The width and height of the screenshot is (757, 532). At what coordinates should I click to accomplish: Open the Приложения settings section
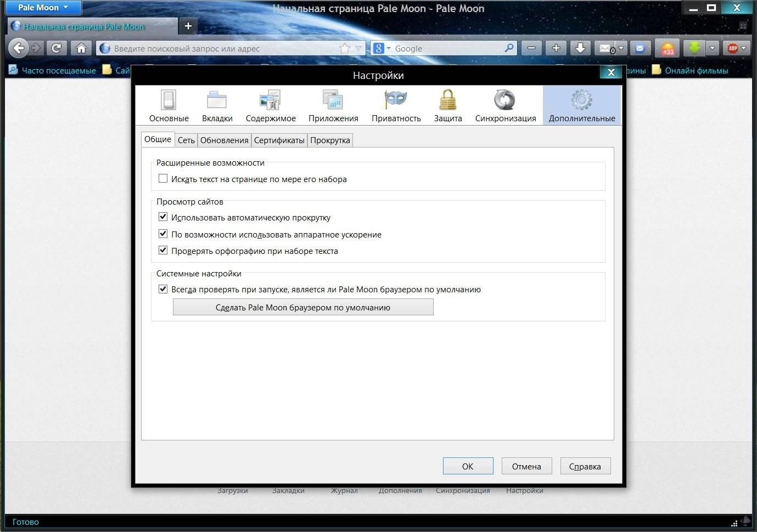coord(333,105)
